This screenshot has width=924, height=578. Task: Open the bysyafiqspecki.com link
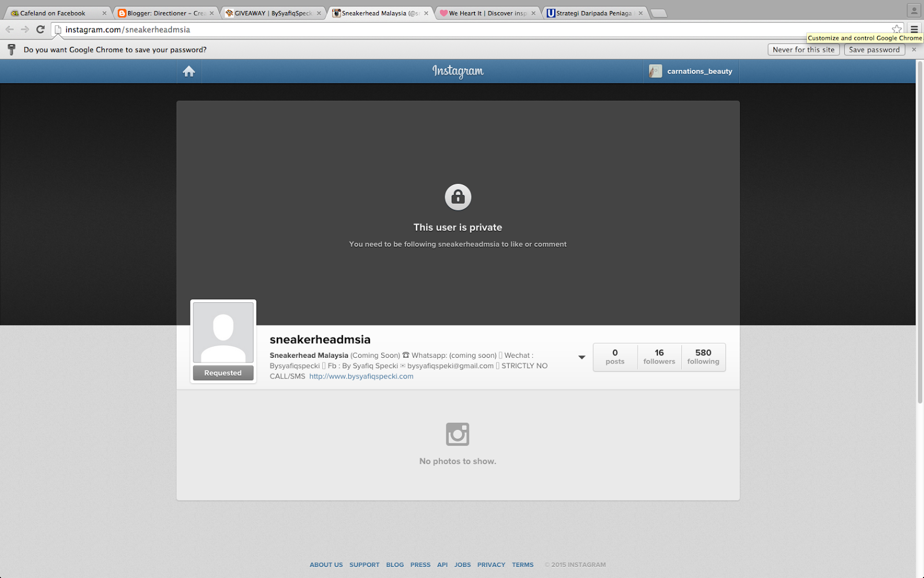click(x=362, y=376)
